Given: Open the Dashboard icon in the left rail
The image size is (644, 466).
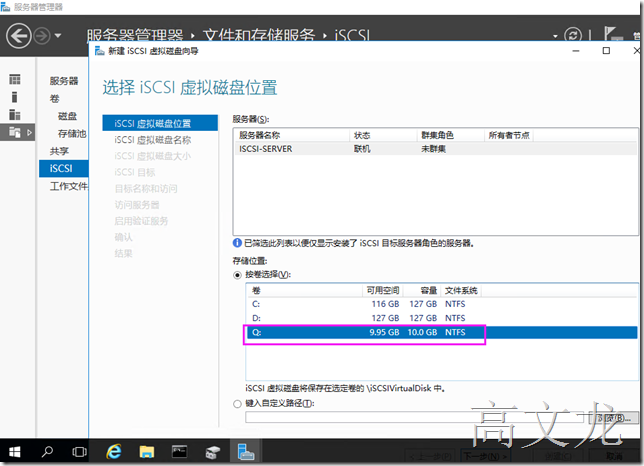Looking at the screenshot, I should [15, 79].
